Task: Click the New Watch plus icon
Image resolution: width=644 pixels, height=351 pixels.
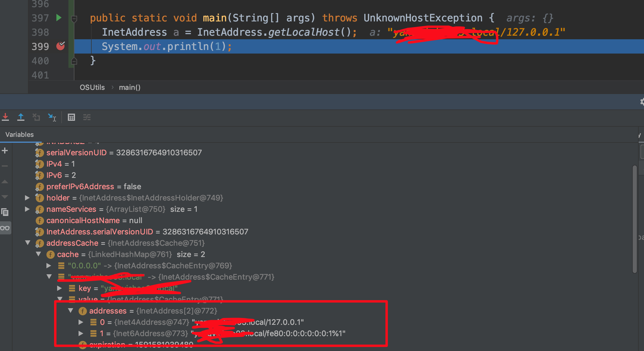Action: pos(5,151)
